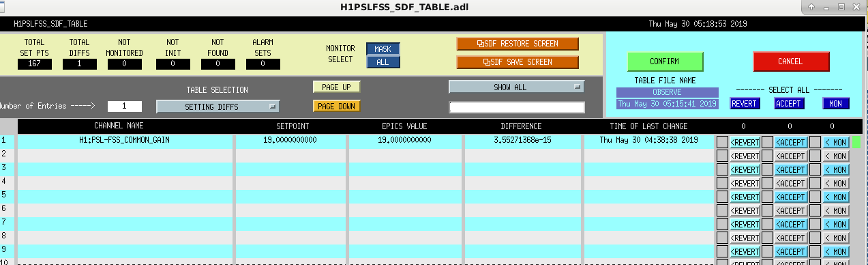Expand the SHOW ALL dropdown
Screen dimensions: 868x265
coord(517,87)
